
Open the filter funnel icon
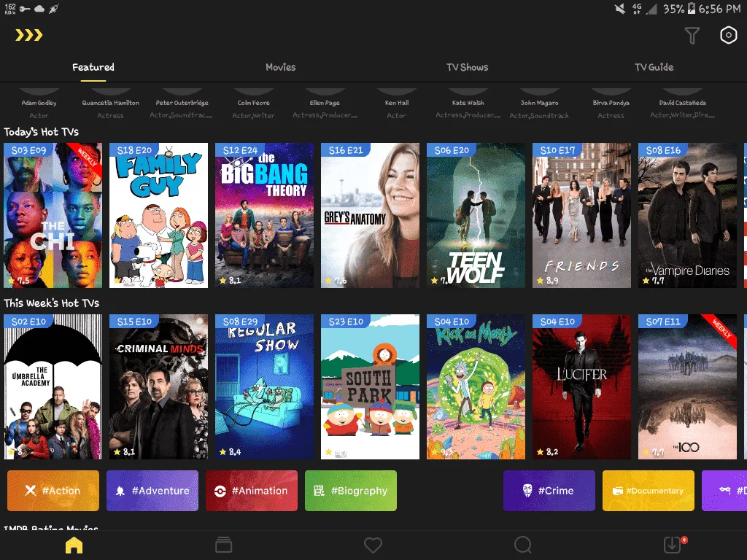pos(692,35)
